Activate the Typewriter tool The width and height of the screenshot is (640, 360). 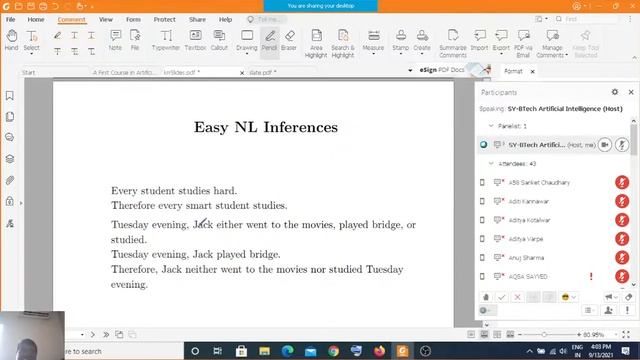point(166,40)
